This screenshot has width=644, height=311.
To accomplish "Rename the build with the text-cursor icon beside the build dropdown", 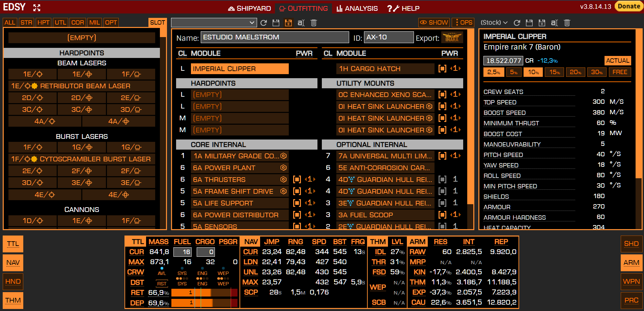I will pos(301,23).
